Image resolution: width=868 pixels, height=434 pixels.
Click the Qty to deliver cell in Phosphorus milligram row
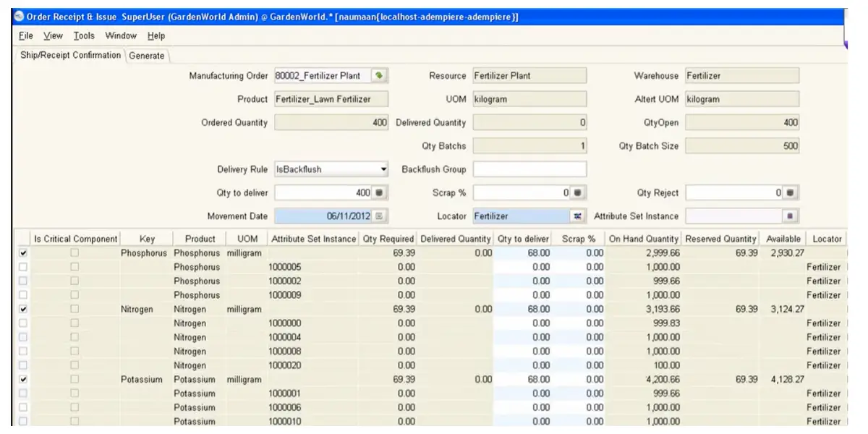[522, 253]
